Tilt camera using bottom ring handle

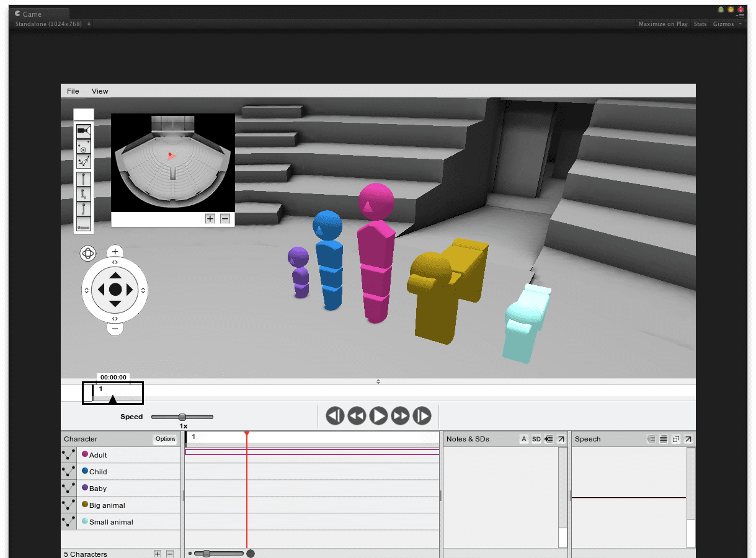coord(115,318)
